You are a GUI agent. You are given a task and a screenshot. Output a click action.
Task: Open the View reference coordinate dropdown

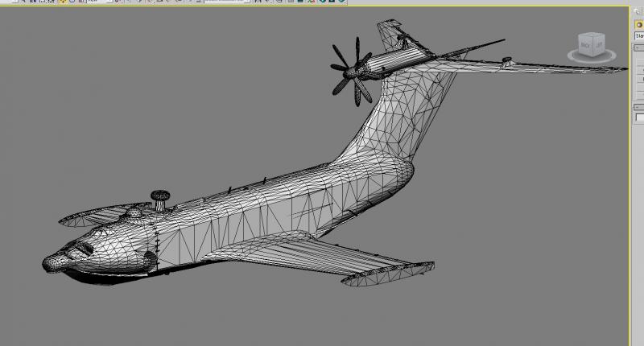(99, 2)
